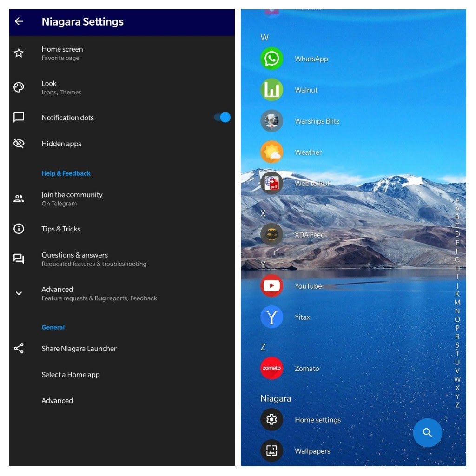
Task: Launch the YouTube app icon
Action: pyautogui.click(x=272, y=286)
